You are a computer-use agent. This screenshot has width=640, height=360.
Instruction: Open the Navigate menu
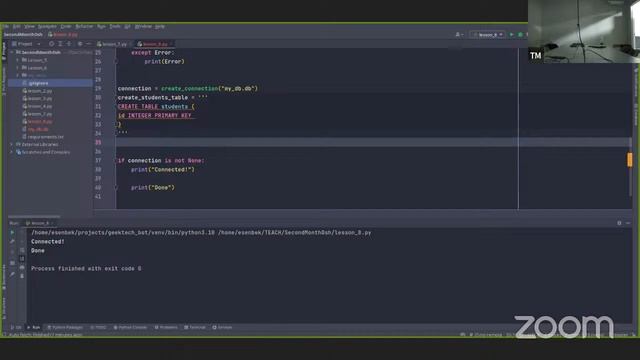tap(47, 27)
